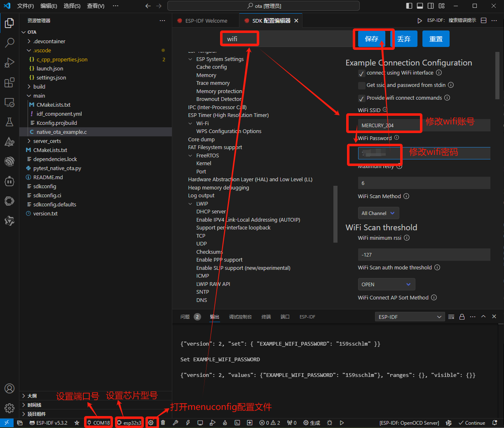Open the ESP-IDF Espressif activity bar icon

click(x=9, y=161)
